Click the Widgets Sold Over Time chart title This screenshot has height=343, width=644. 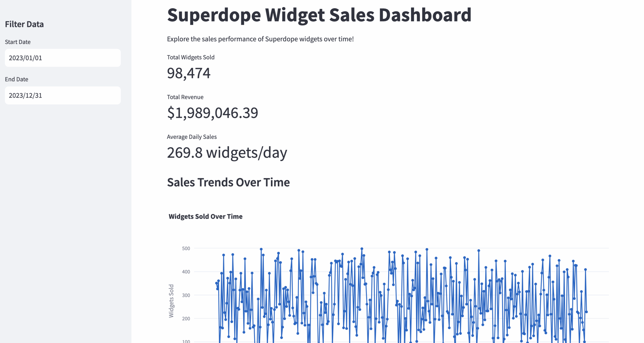(205, 216)
